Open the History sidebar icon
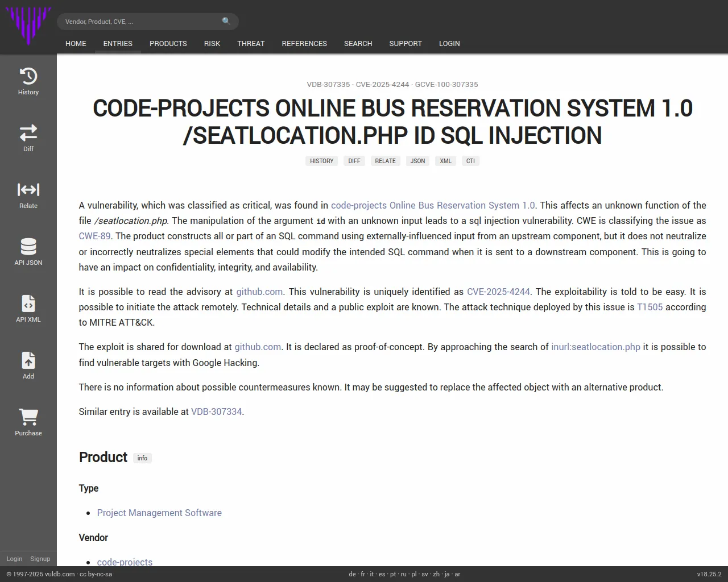The image size is (728, 582). 28,76
